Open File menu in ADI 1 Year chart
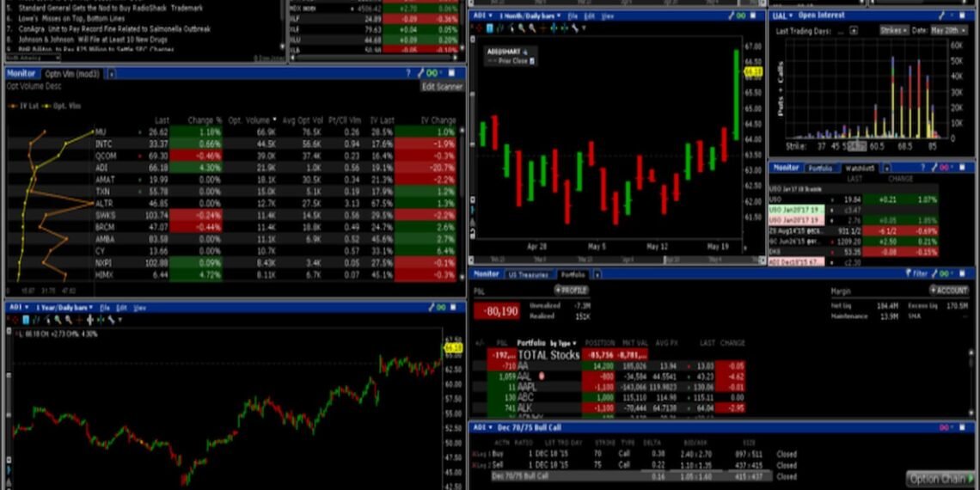 click(x=104, y=307)
